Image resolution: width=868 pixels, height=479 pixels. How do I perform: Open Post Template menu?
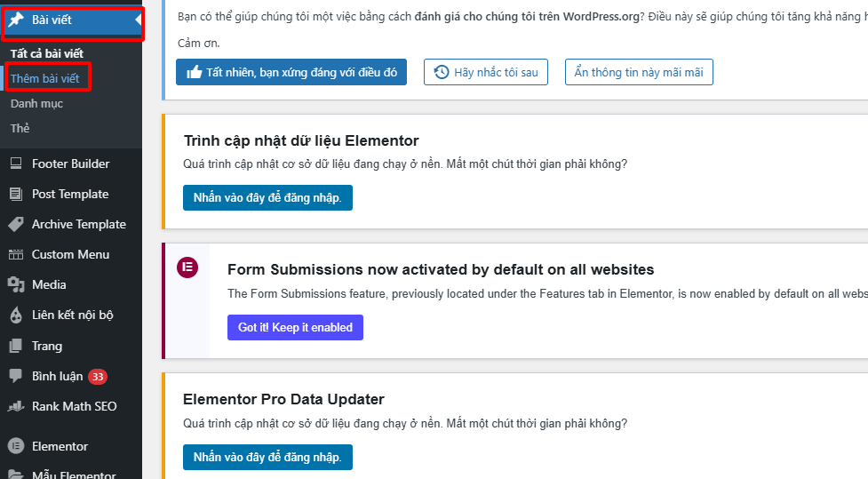point(71,194)
